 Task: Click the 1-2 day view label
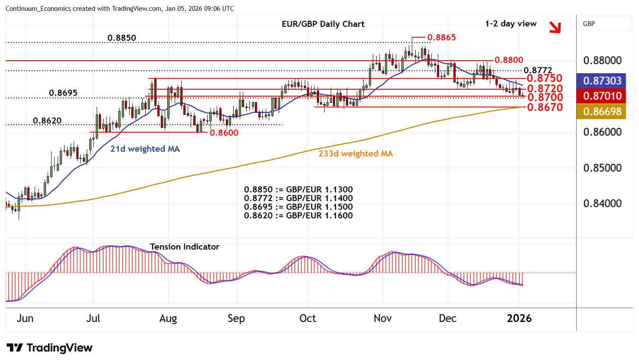[511, 24]
